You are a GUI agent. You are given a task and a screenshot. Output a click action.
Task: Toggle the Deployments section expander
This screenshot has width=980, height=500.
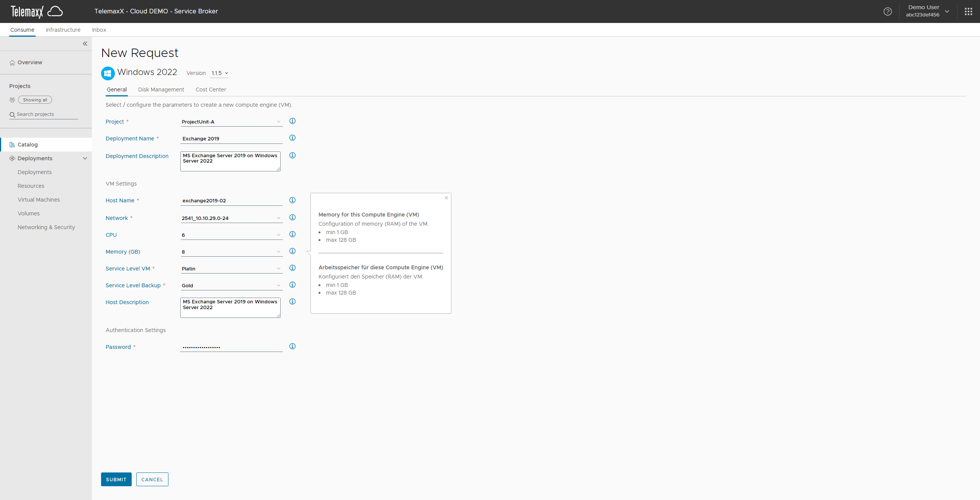click(84, 158)
